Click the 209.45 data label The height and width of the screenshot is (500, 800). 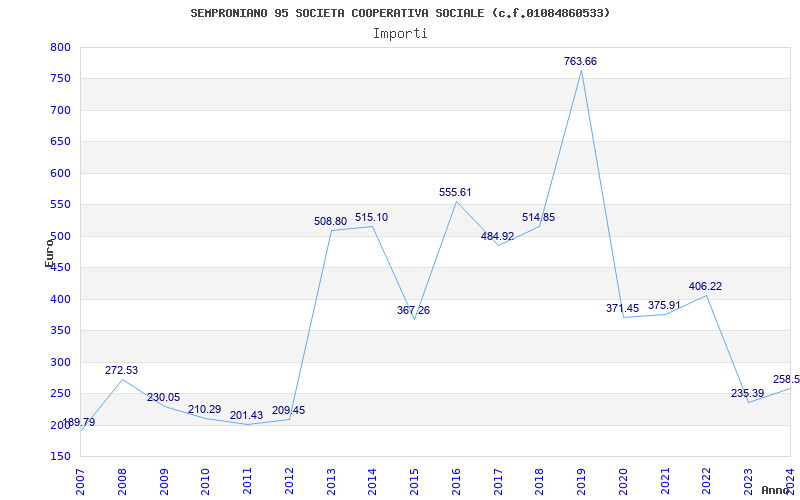288,410
